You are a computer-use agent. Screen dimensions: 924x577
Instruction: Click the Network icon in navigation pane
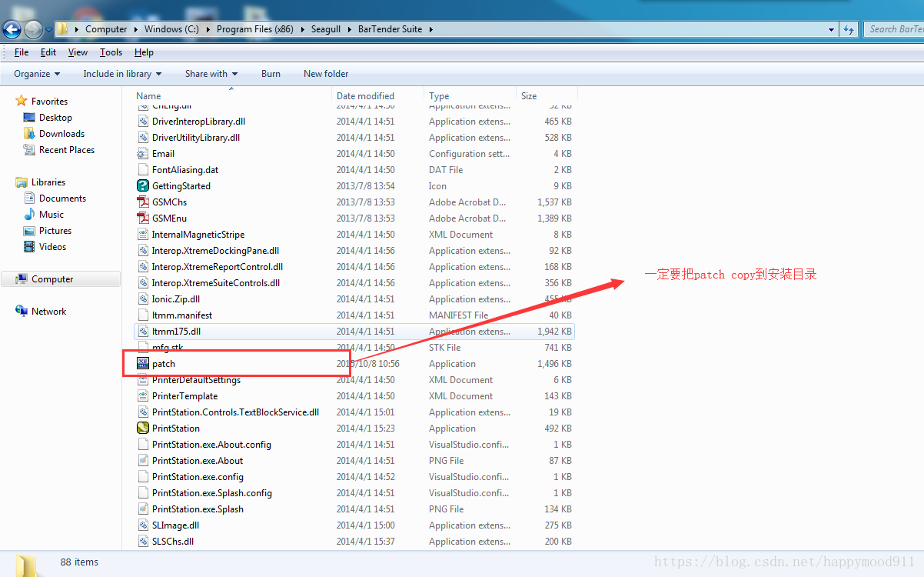[x=22, y=312]
